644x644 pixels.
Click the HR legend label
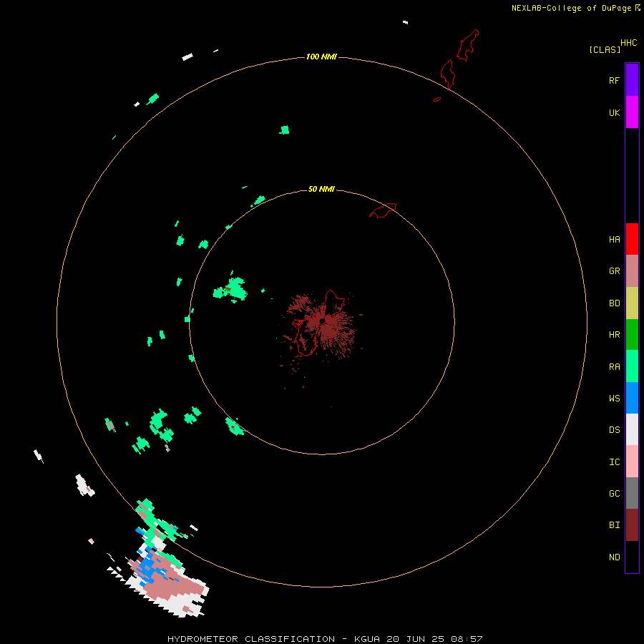click(614, 335)
